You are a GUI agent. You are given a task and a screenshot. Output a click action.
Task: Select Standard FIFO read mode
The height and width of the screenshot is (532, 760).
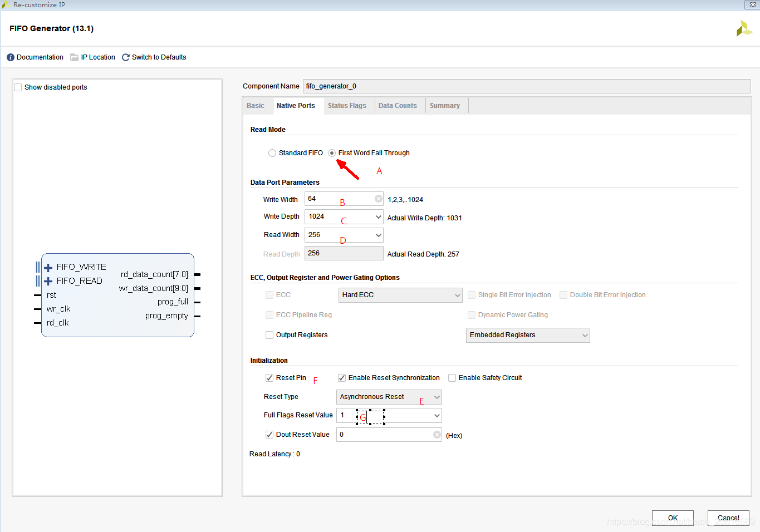pos(272,153)
